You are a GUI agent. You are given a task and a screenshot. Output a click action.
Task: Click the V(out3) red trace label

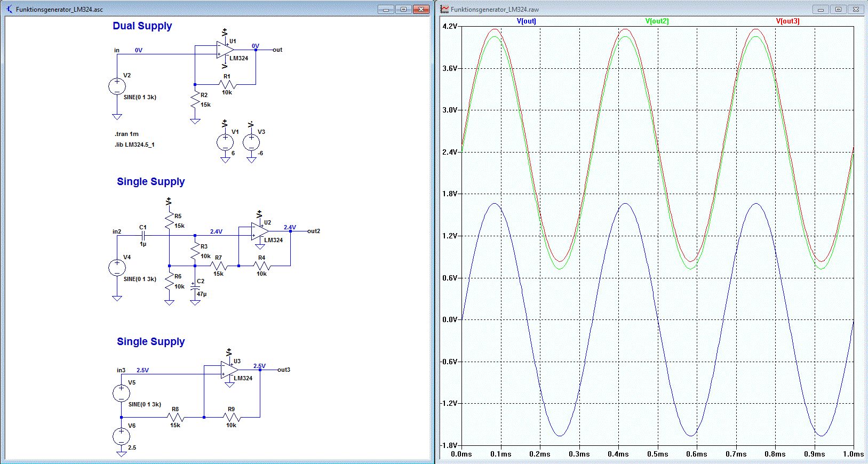pos(787,21)
